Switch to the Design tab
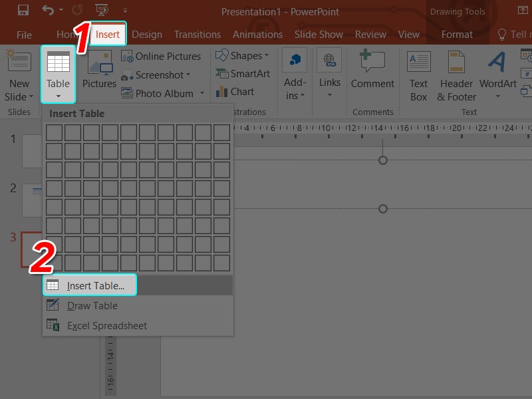This screenshot has height=399, width=532. [x=147, y=35]
